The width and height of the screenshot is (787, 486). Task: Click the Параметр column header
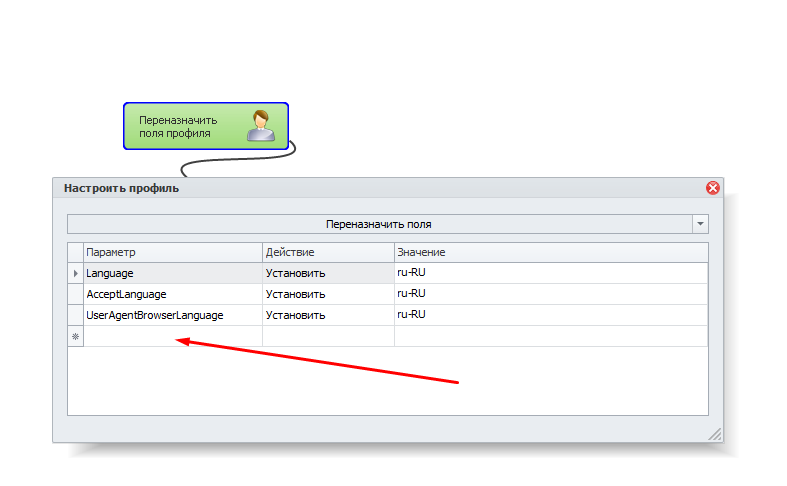(173, 252)
